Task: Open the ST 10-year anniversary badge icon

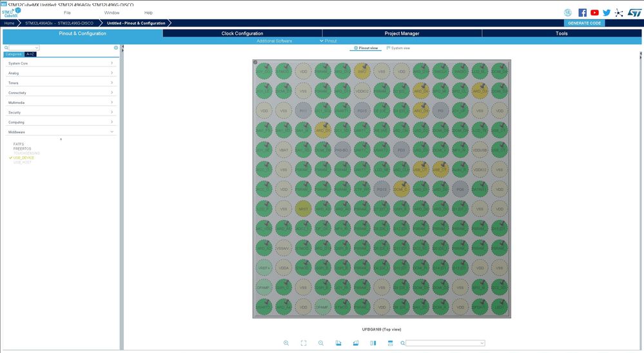Action: pos(567,13)
